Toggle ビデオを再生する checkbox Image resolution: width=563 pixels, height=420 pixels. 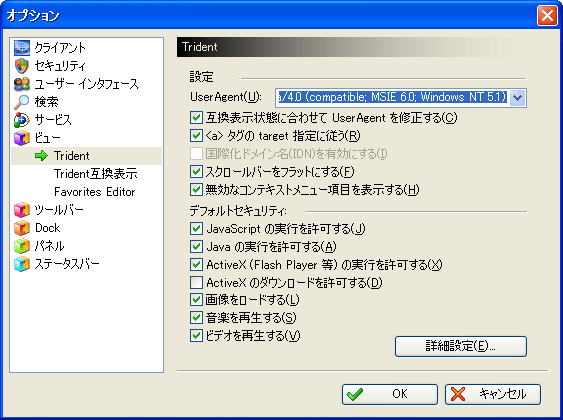pos(196,336)
